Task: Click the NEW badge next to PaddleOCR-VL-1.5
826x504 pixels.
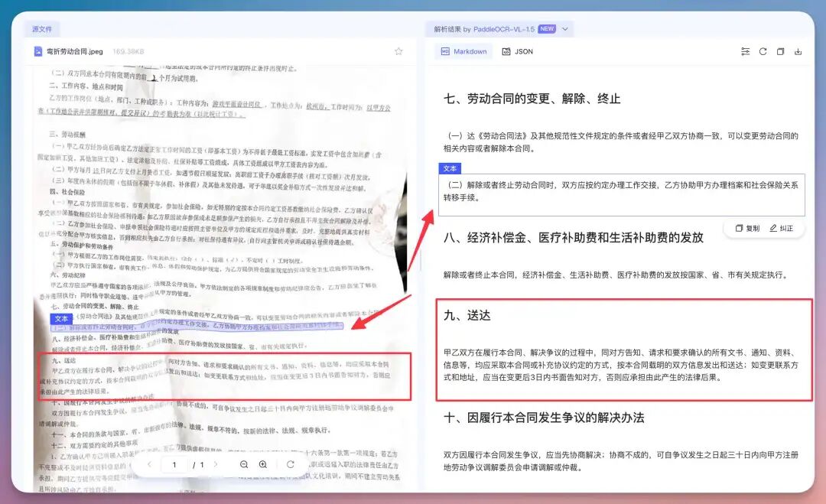Action: (547, 28)
